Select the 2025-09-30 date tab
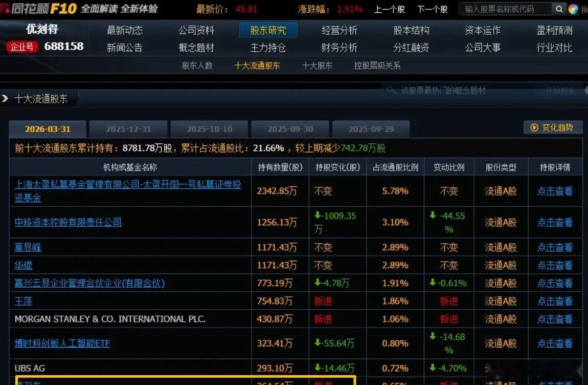 tap(289, 129)
